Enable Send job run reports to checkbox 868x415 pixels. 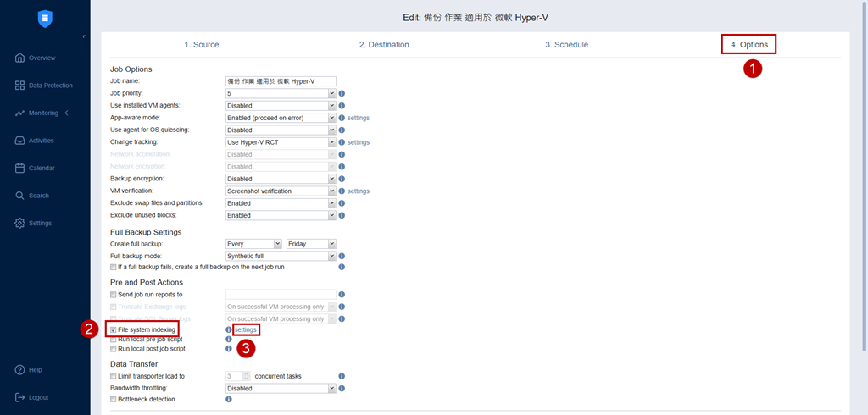(114, 295)
